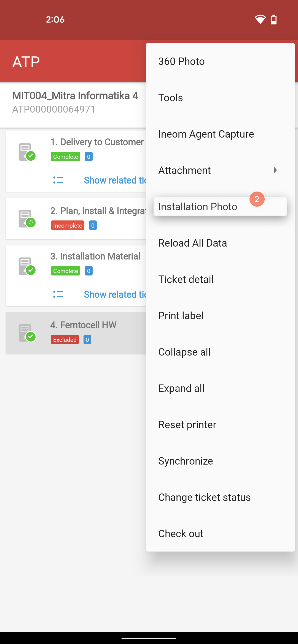Click the Delivery to Customer document icon

click(27, 152)
